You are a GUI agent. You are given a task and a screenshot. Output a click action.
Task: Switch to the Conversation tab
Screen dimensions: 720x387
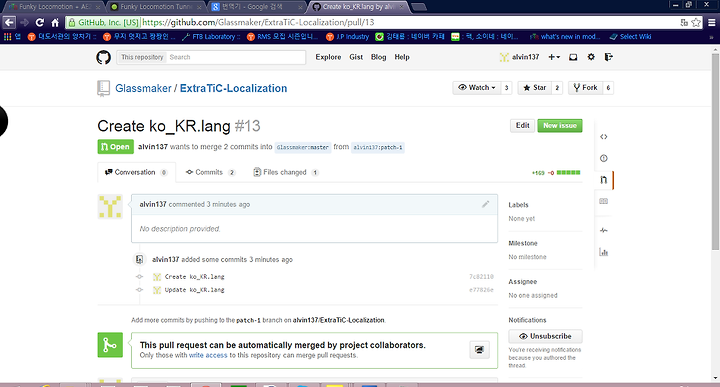[136, 173]
